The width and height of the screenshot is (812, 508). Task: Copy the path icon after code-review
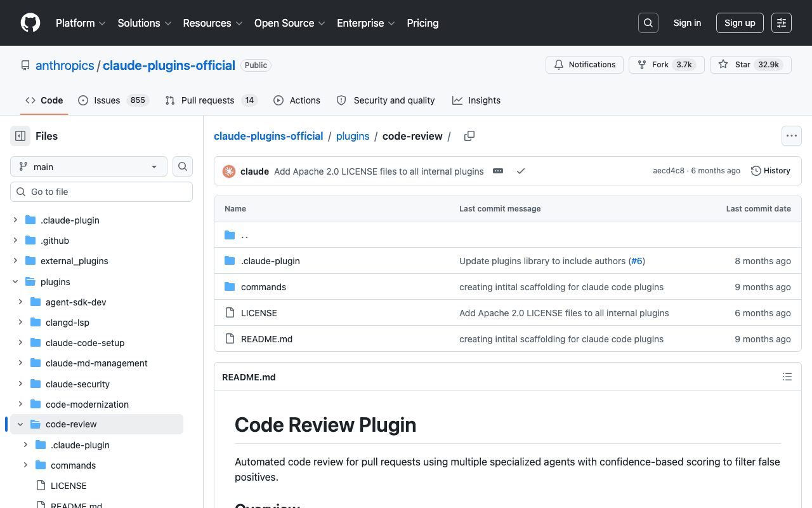pos(469,136)
